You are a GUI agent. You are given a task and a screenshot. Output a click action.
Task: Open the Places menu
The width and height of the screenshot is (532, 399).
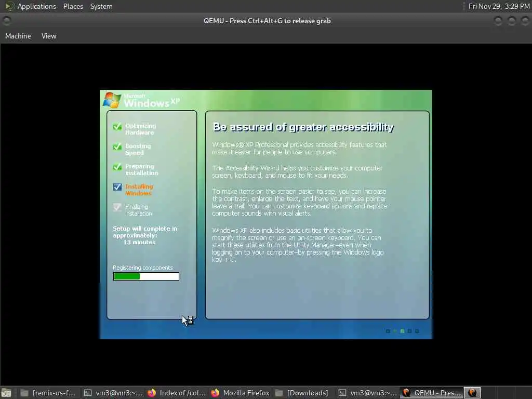click(73, 6)
